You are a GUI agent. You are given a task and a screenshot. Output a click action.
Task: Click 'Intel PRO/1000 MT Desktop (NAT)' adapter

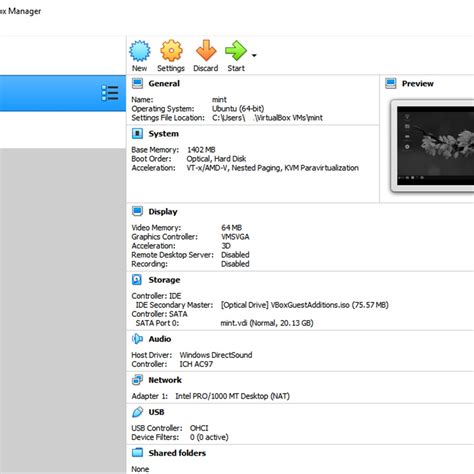click(232, 396)
